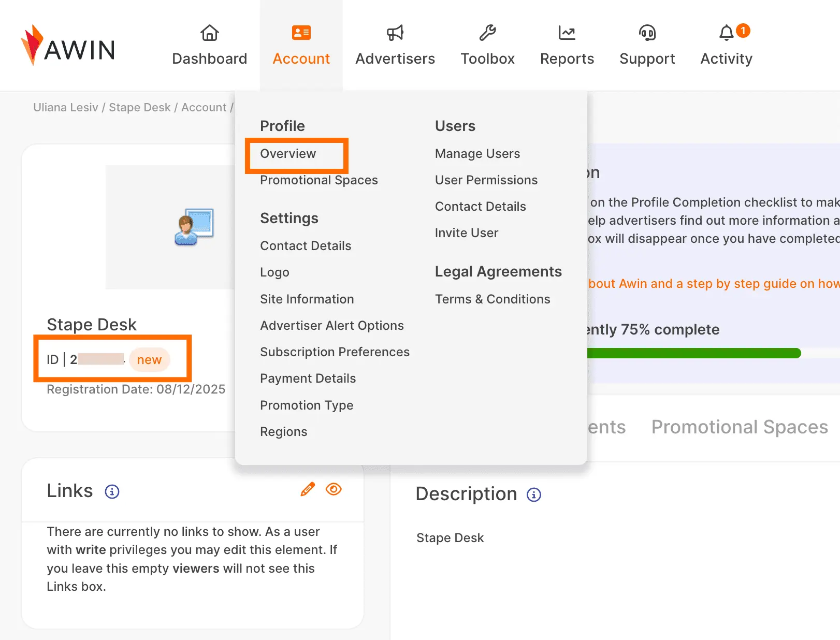Open Advertisers megaphone icon
This screenshot has height=640, width=840.
point(395,33)
